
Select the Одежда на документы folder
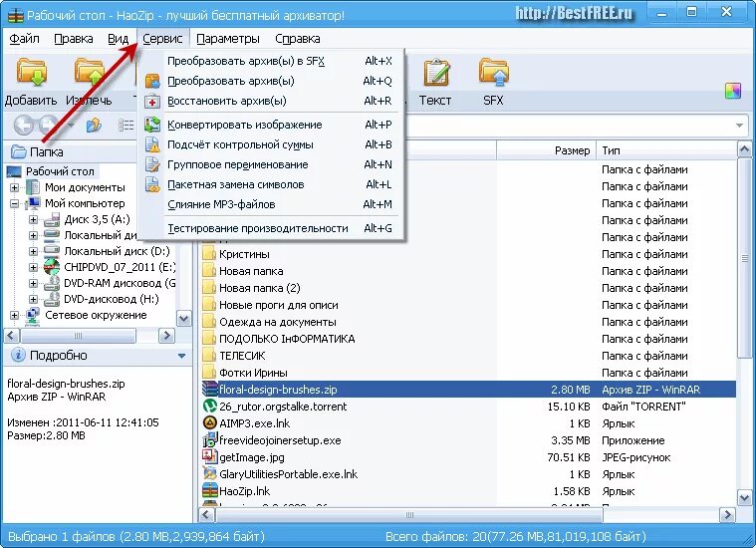tap(278, 322)
